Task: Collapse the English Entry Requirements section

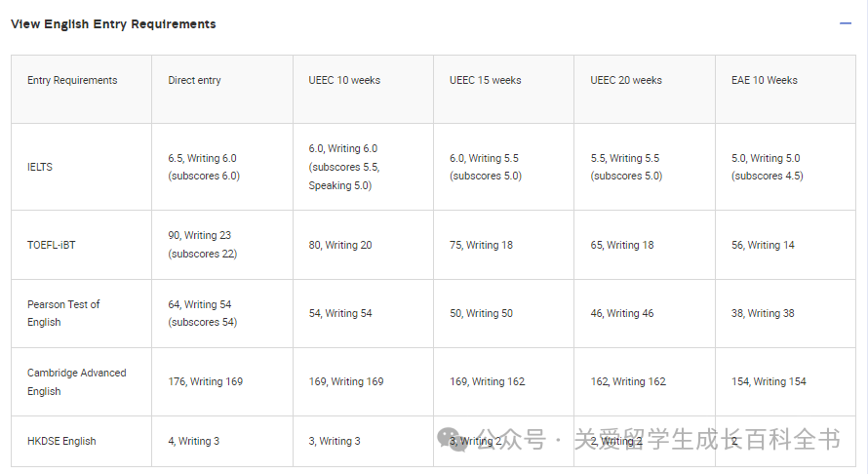Action: pos(845,23)
